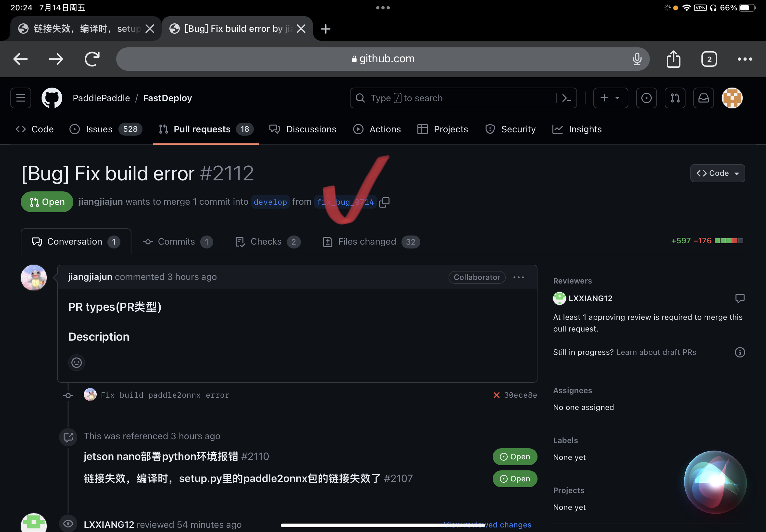Click the info icon next to draft PRs text
Image resolution: width=766 pixels, height=532 pixels.
(x=740, y=352)
